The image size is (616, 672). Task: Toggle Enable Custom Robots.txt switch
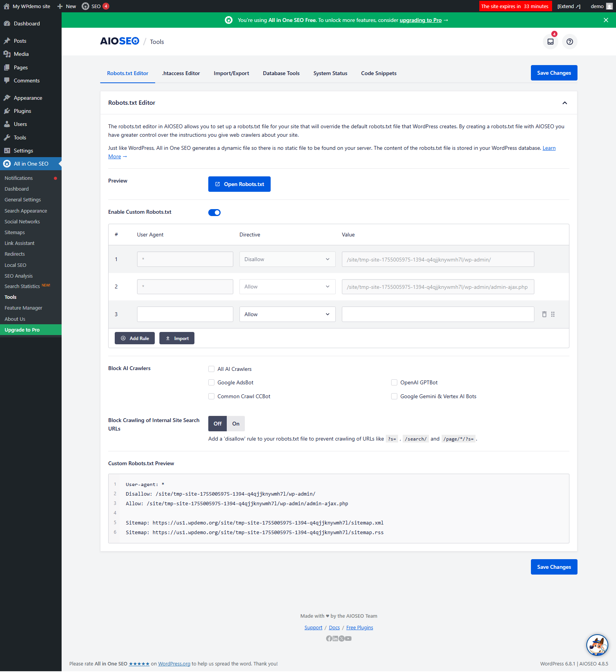[x=214, y=213]
